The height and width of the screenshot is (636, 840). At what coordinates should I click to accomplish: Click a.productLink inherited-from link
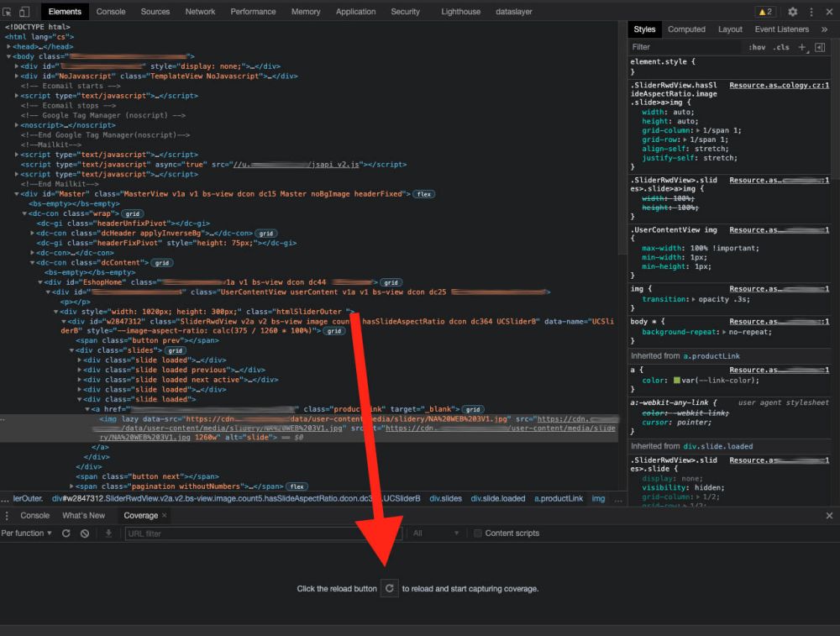[x=711, y=355]
